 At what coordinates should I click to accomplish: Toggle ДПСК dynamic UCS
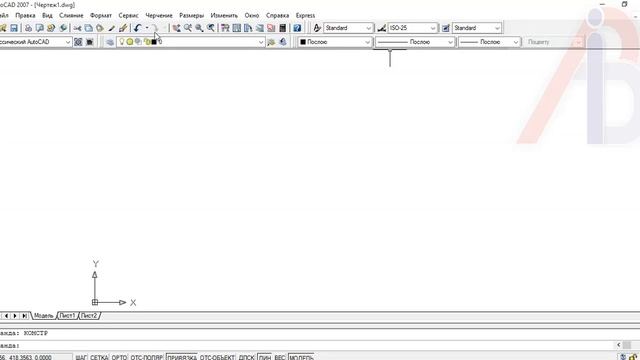pos(247,357)
